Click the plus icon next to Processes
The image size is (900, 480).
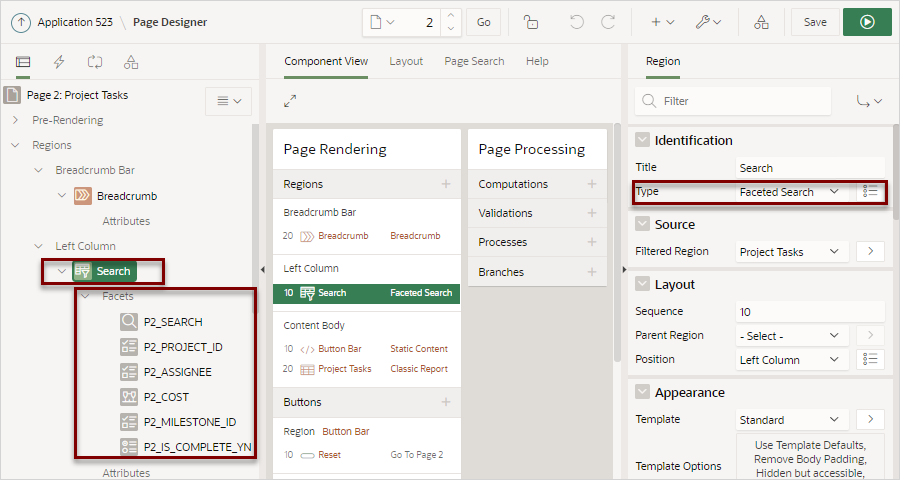[x=592, y=242]
